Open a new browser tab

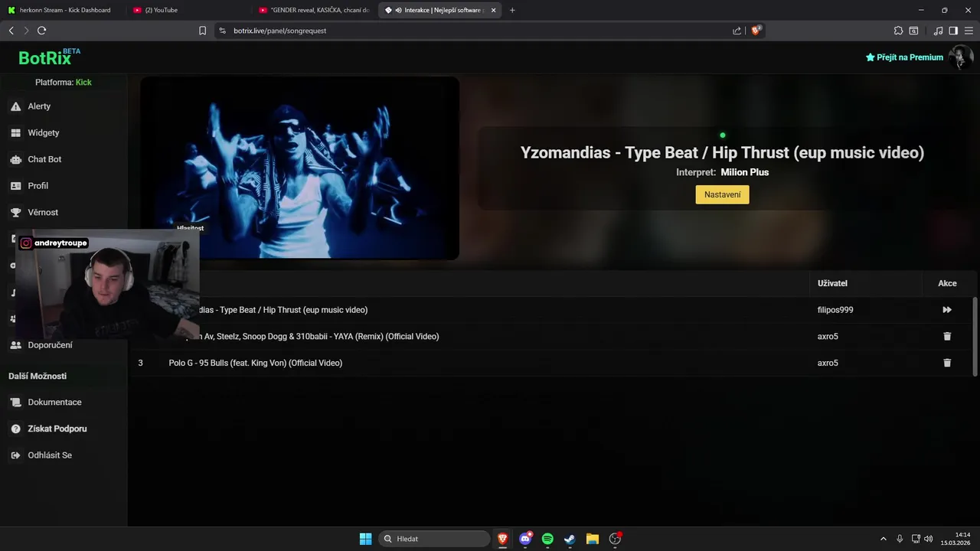(x=512, y=10)
